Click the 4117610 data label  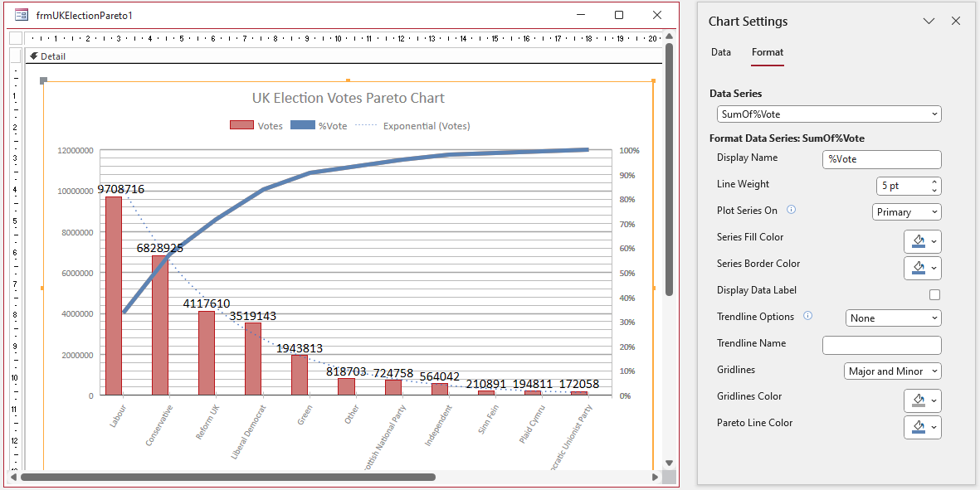pyautogui.click(x=207, y=304)
